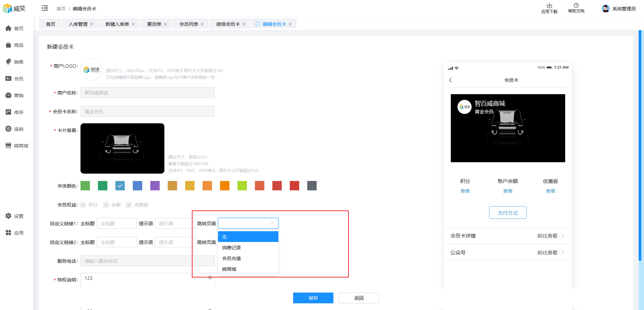The image size is (644, 310).
Task: Select 消费记录 from the dropdown list
Action: tap(231, 248)
